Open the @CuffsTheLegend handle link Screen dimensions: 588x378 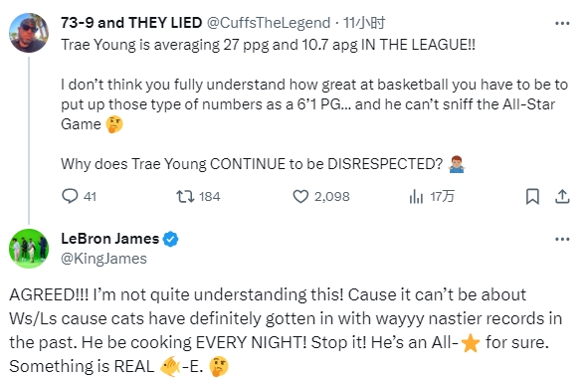269,23
